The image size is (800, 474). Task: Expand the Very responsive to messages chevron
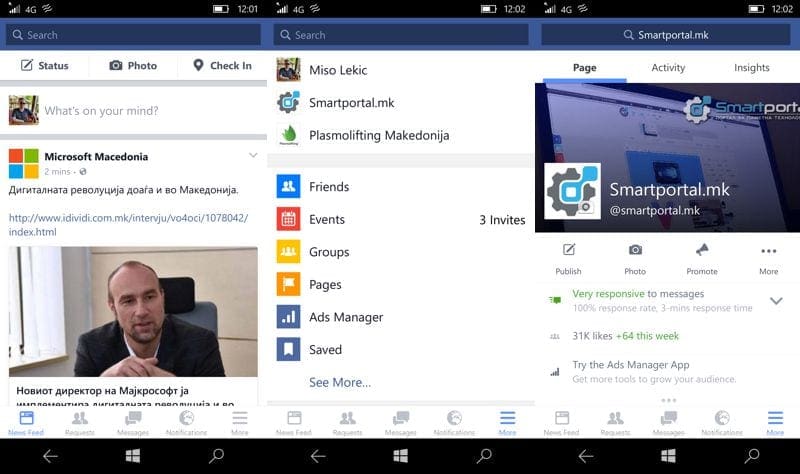point(776,301)
